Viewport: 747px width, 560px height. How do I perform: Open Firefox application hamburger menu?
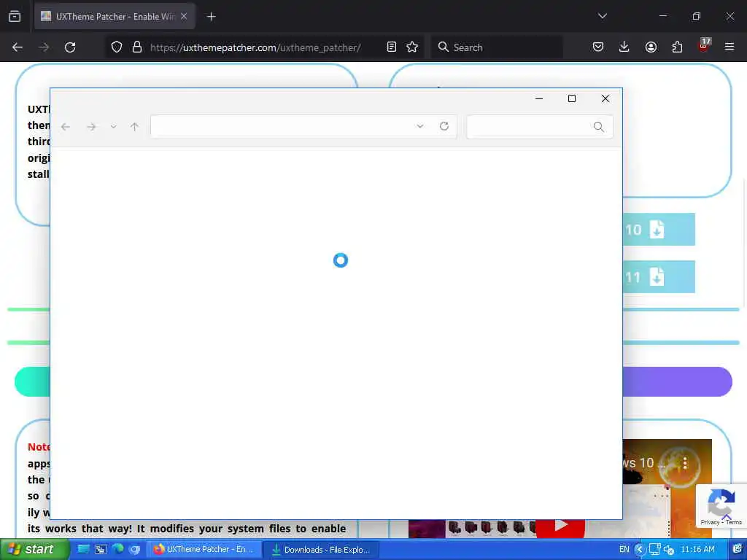point(729,47)
